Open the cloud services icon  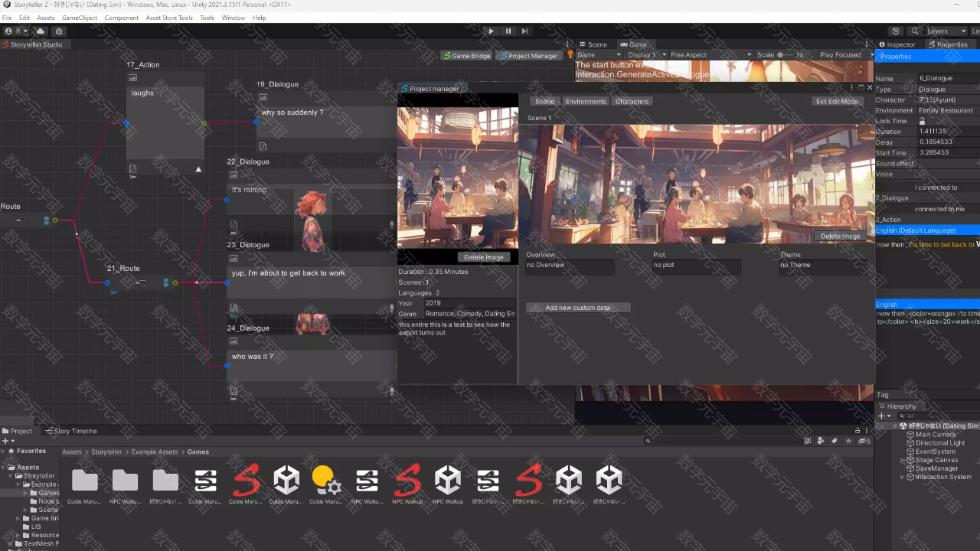[x=41, y=31]
